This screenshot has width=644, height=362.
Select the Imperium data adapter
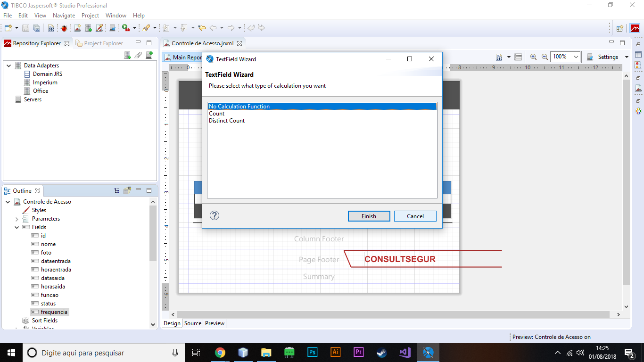tap(45, 82)
